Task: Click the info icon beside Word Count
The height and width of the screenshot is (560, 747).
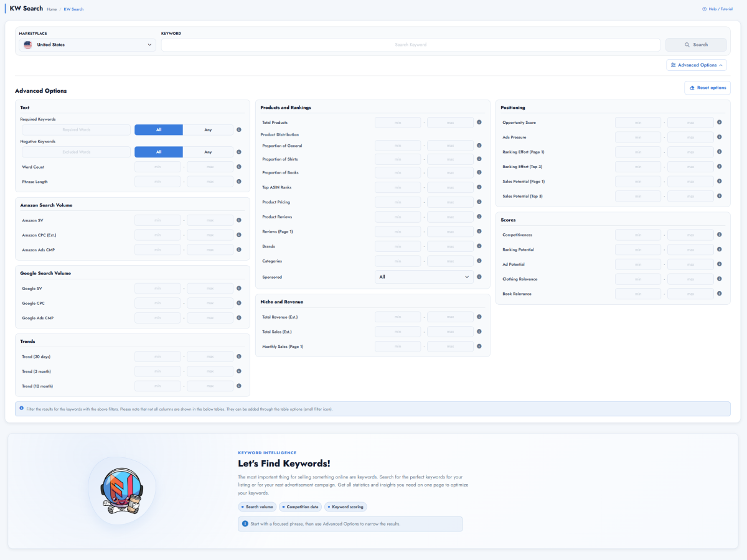Action: coord(239,167)
